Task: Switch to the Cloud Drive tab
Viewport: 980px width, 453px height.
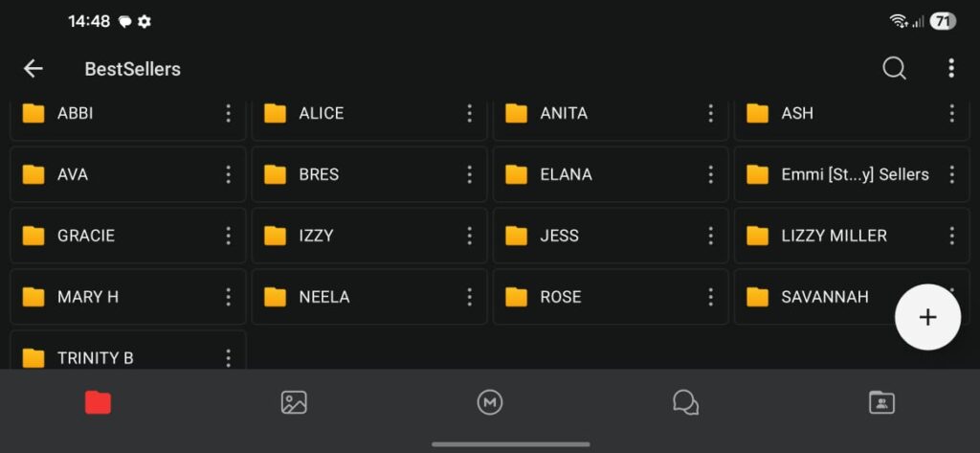Action: pyautogui.click(x=98, y=402)
